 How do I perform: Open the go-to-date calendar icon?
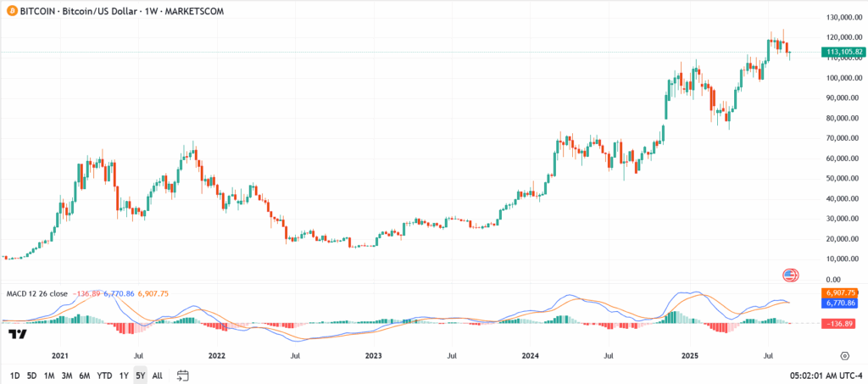coord(182,376)
